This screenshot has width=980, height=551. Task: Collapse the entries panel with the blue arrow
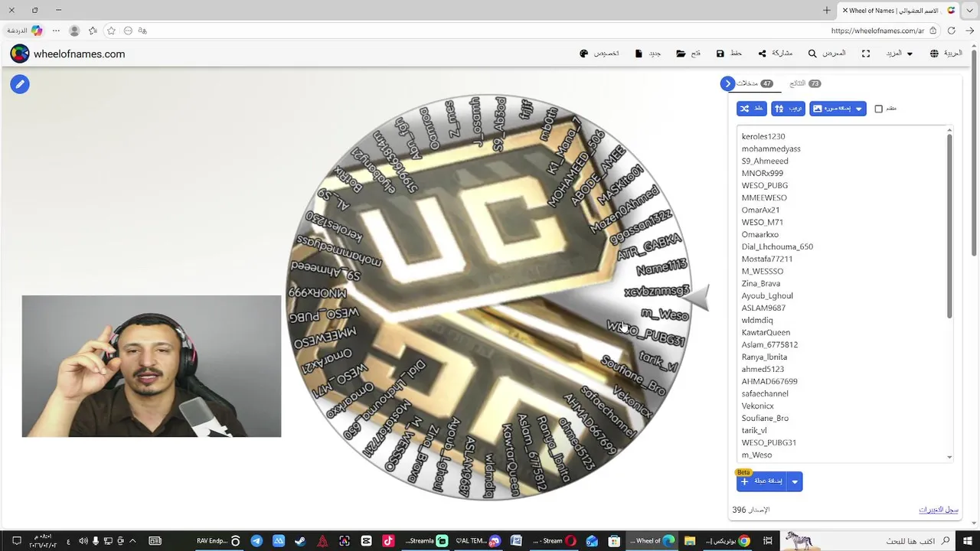[x=727, y=83]
